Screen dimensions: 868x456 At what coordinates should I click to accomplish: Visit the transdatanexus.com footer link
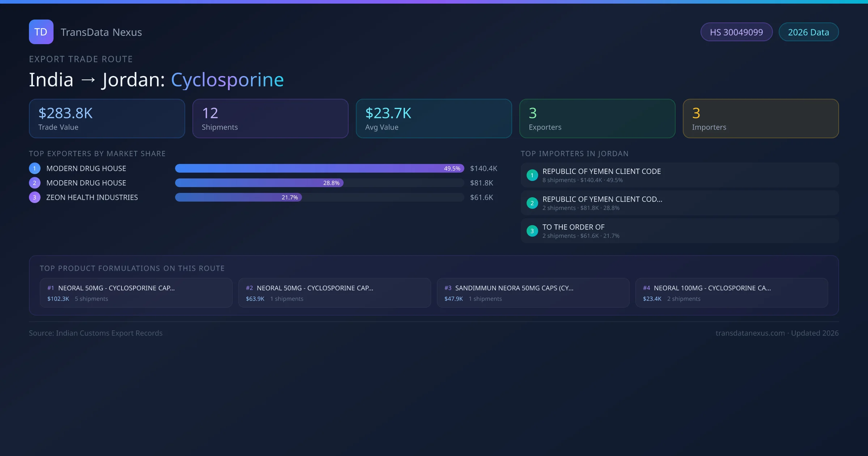pyautogui.click(x=750, y=333)
